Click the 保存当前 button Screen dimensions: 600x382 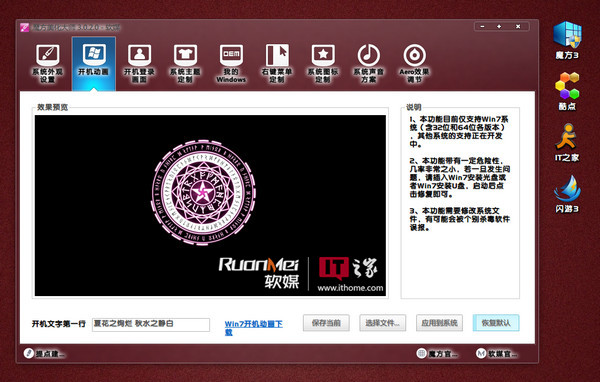point(326,323)
